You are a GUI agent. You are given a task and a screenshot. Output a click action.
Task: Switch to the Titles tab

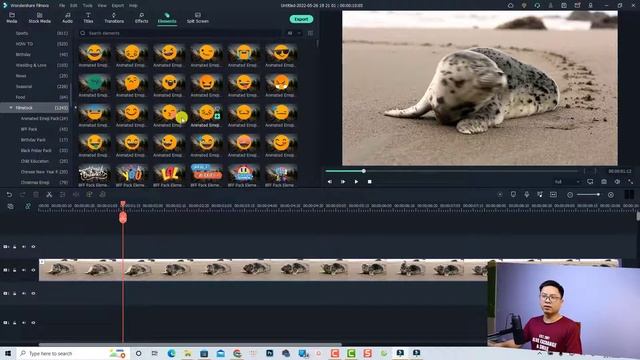click(88, 18)
